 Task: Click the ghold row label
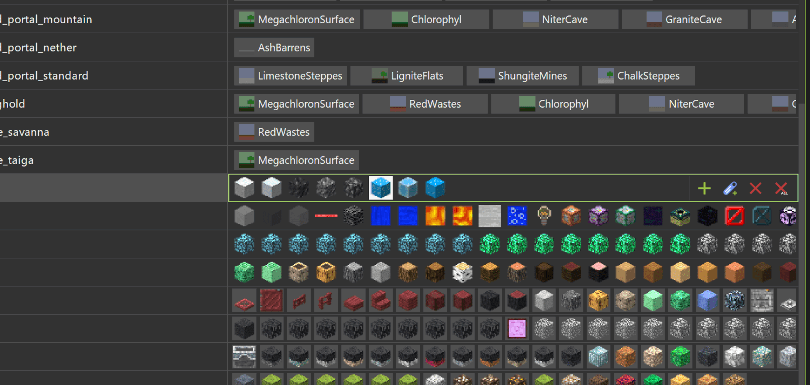(x=12, y=104)
